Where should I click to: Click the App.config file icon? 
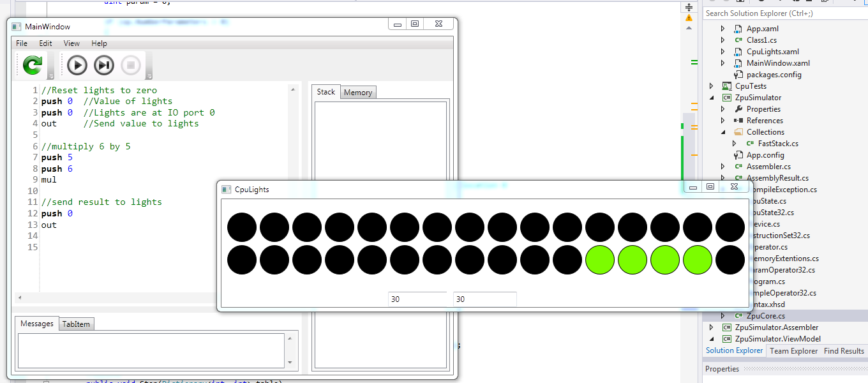coord(738,155)
